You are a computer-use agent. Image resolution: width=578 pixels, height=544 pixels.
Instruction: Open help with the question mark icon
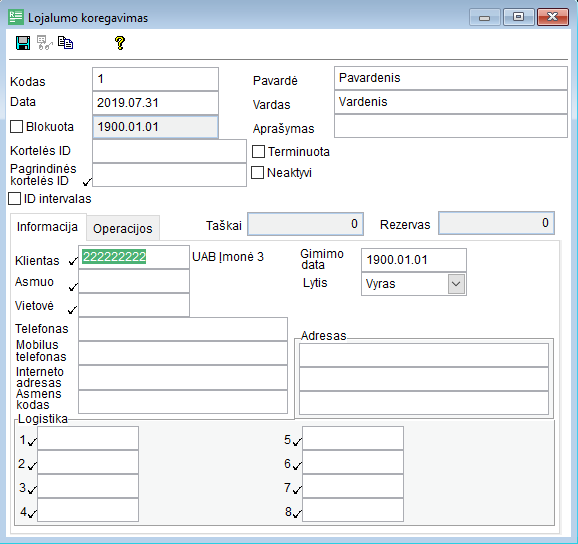120,43
